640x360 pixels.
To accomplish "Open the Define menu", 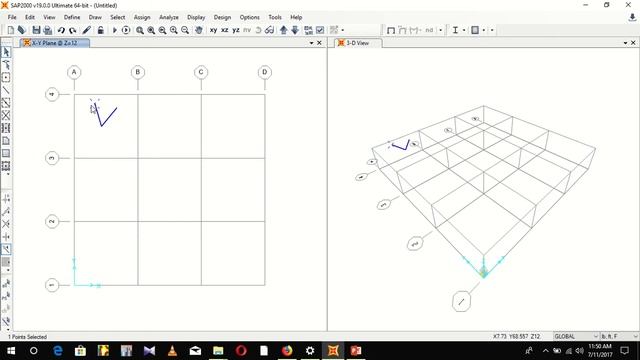I will pyautogui.click(x=72, y=18).
